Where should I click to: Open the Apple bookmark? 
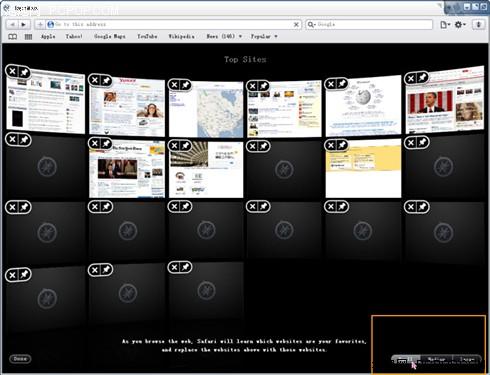pyautogui.click(x=48, y=36)
